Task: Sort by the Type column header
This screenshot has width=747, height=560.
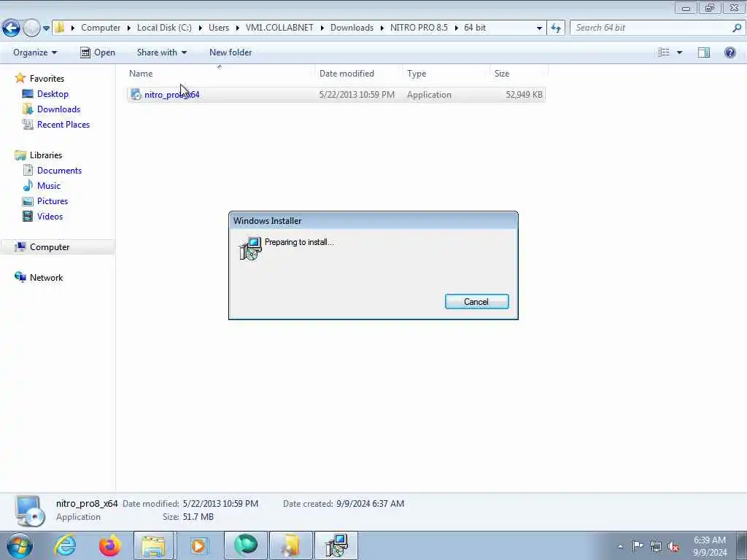Action: pos(417,74)
